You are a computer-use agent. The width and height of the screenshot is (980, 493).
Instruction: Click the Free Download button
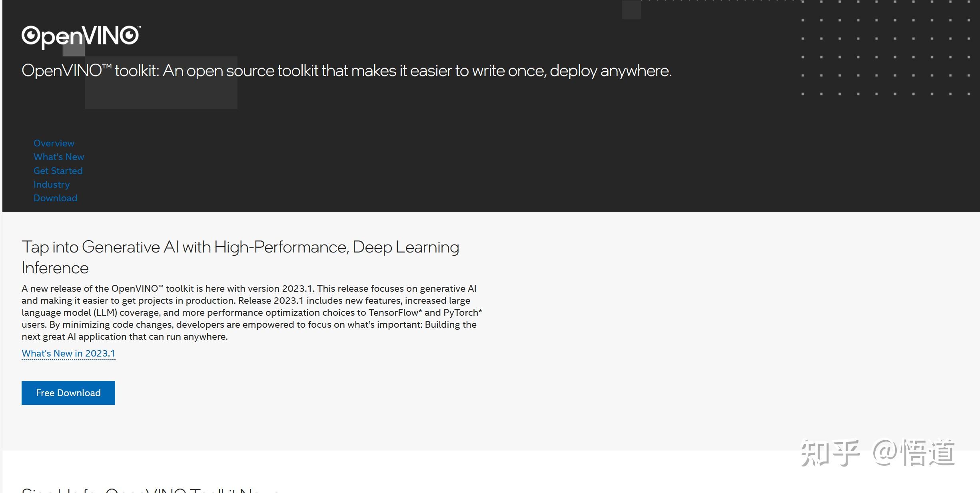click(68, 393)
